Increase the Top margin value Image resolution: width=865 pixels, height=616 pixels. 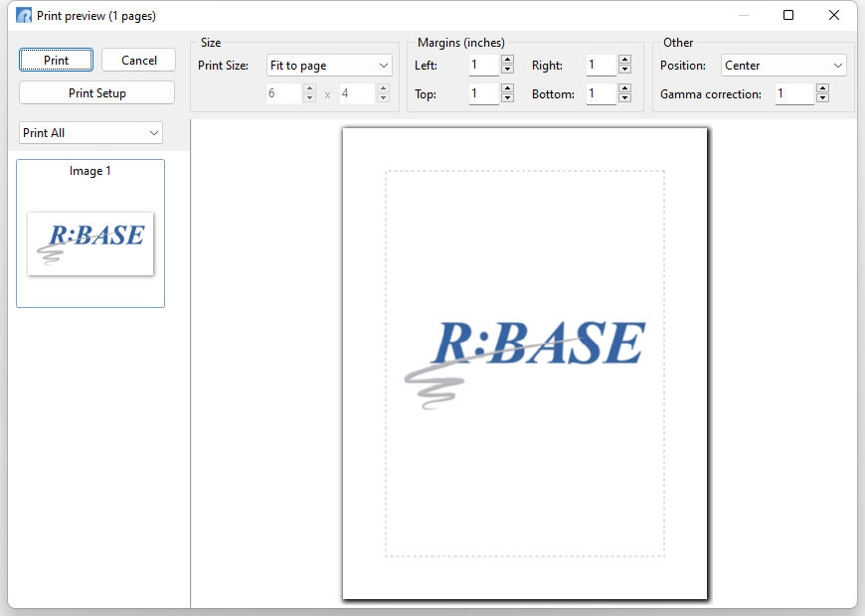click(x=507, y=88)
